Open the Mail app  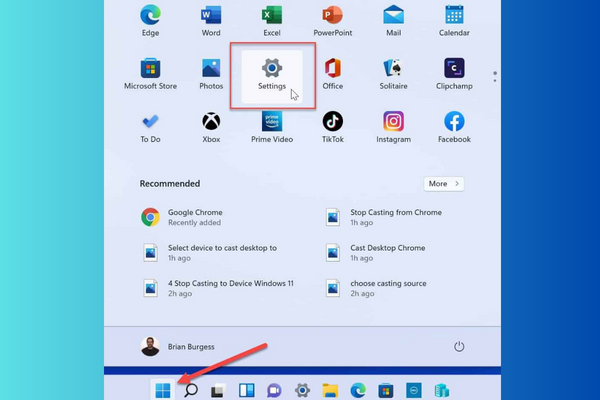click(393, 20)
